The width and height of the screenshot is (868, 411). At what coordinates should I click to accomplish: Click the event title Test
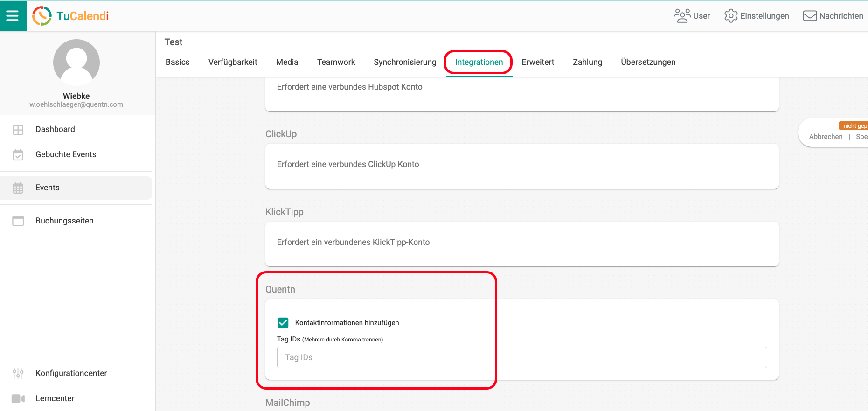(174, 42)
